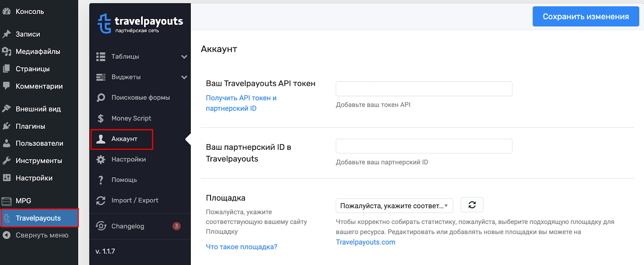
Task: Click the Свернуть меню collapse arrow icon
Action: click(x=6, y=235)
